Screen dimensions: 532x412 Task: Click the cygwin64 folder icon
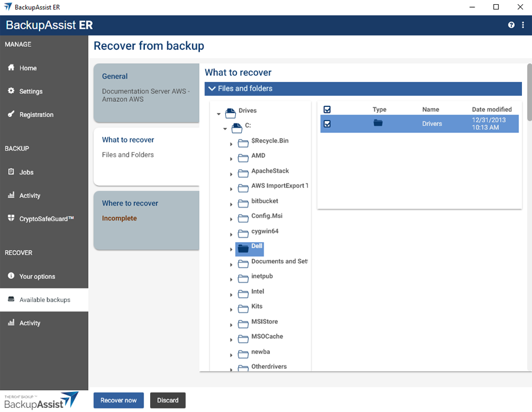243,233
